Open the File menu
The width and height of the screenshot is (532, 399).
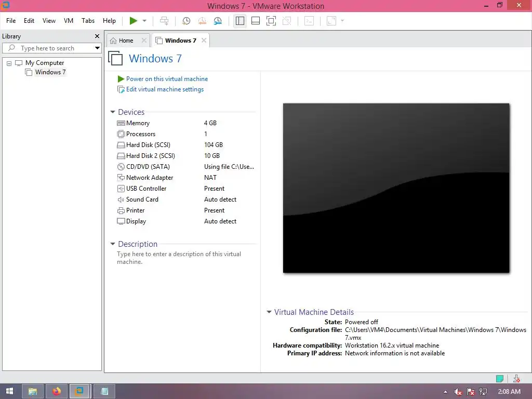(11, 21)
